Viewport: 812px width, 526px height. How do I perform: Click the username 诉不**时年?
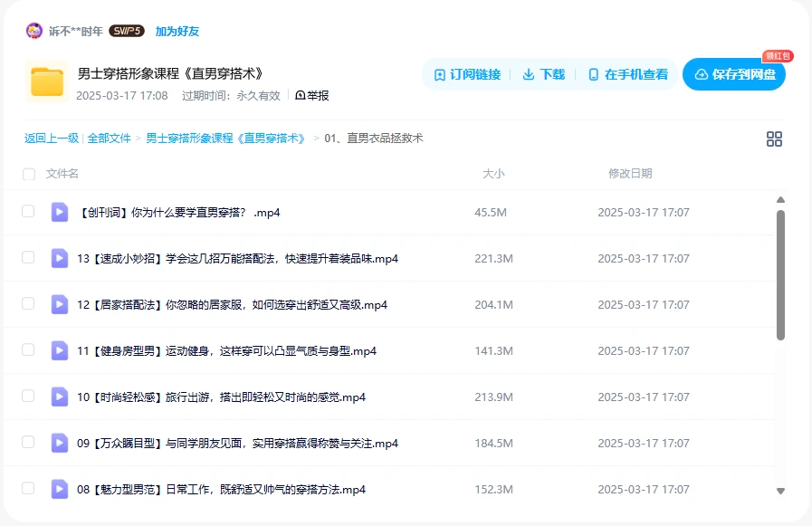[x=76, y=32]
